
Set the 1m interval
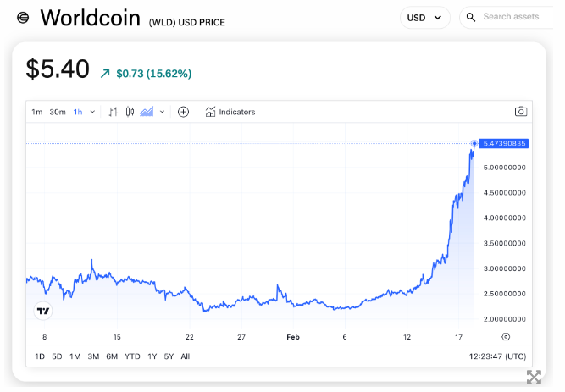(37, 112)
